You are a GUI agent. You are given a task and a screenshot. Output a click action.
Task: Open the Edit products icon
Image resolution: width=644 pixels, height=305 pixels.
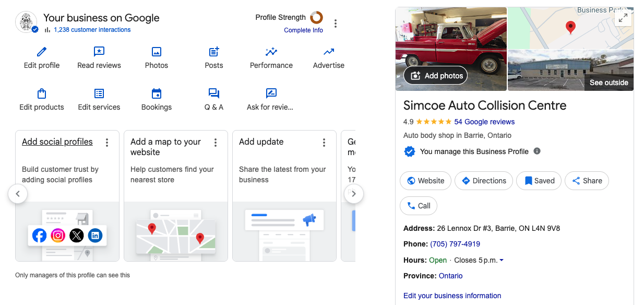(x=41, y=93)
